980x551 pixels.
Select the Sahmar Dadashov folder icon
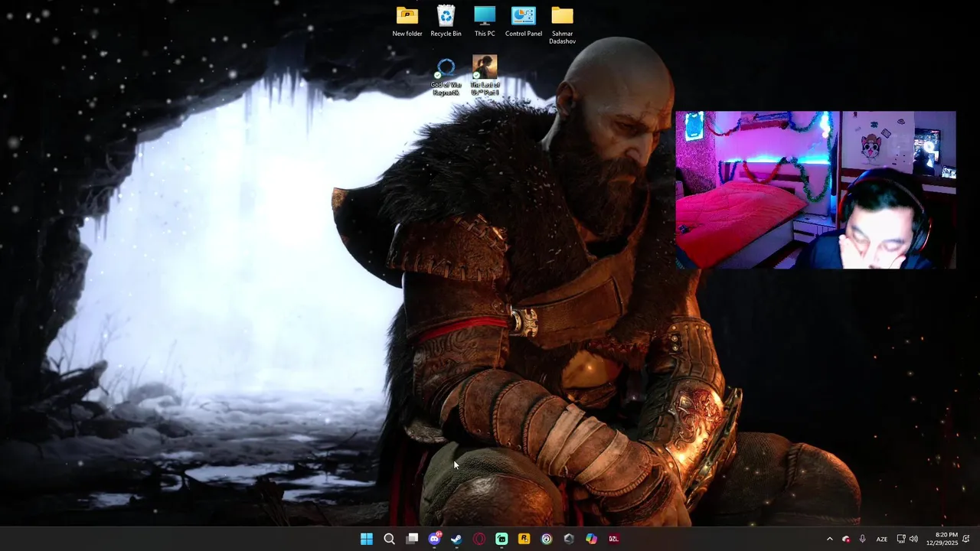(562, 25)
